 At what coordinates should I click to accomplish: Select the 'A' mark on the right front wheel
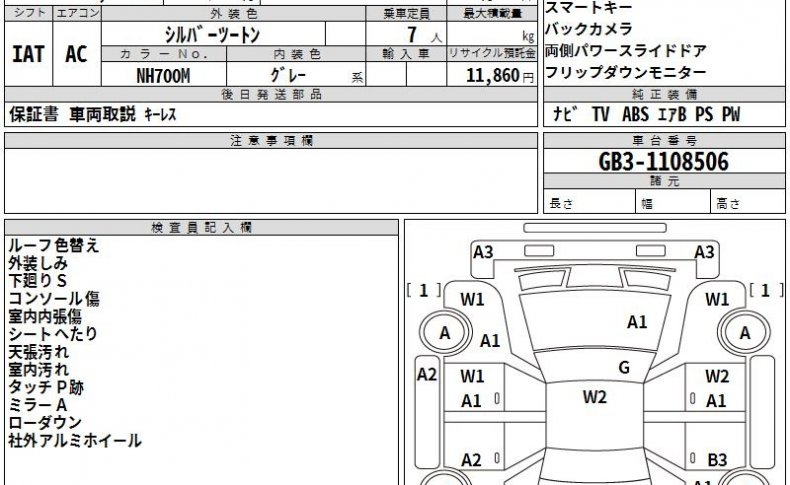745,333
